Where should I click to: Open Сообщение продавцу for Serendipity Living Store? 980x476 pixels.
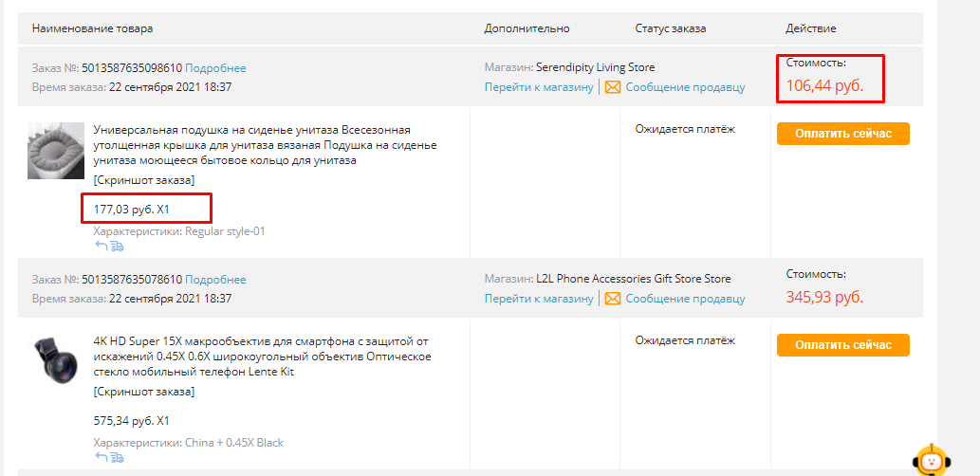[685, 87]
